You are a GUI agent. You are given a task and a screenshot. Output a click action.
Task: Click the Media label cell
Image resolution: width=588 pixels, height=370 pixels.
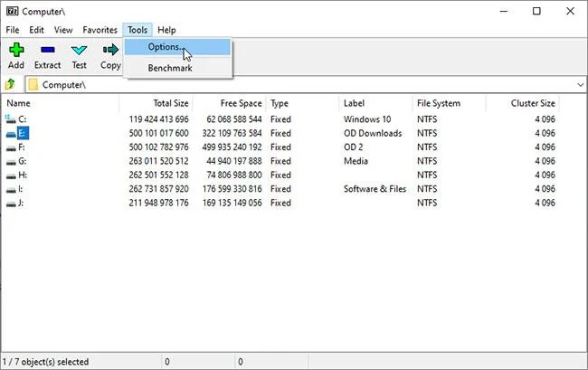coord(356,161)
